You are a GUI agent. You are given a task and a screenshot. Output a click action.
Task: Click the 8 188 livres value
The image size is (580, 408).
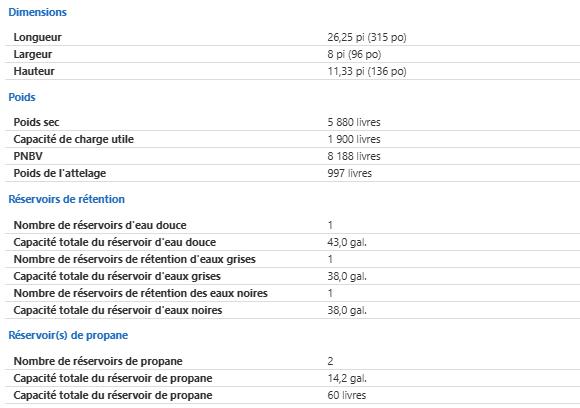pos(354,156)
